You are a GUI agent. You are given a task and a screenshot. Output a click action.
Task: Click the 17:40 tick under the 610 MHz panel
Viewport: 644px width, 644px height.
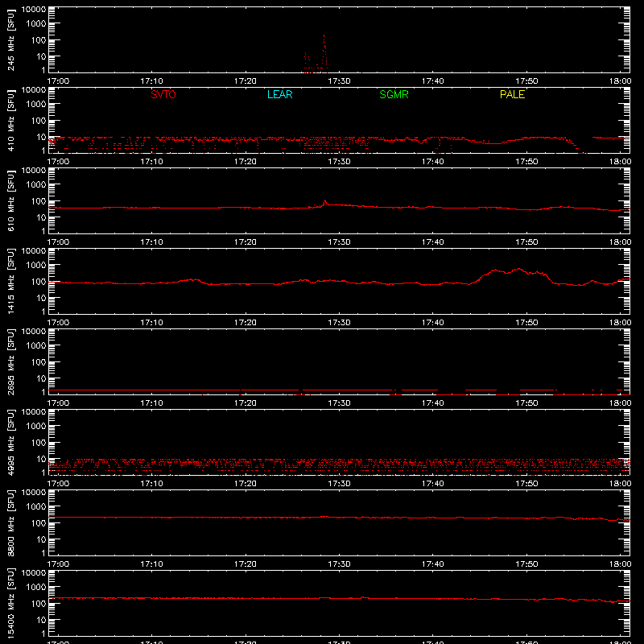tap(432, 242)
